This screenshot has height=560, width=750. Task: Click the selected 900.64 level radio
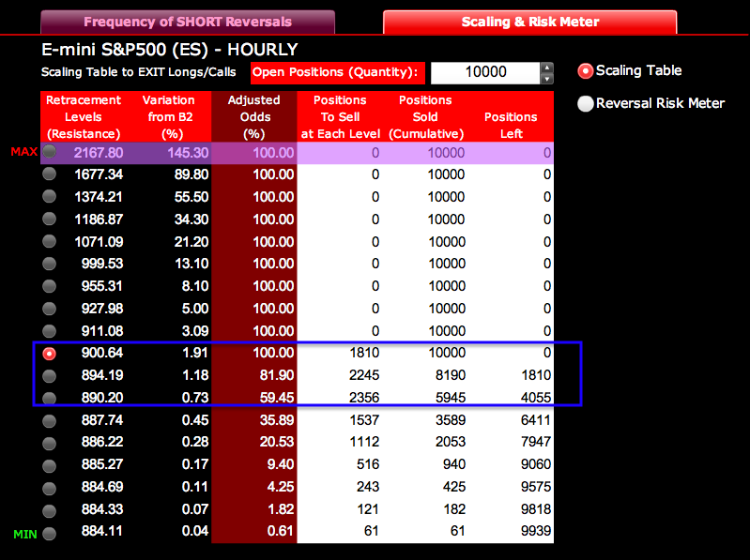50,354
